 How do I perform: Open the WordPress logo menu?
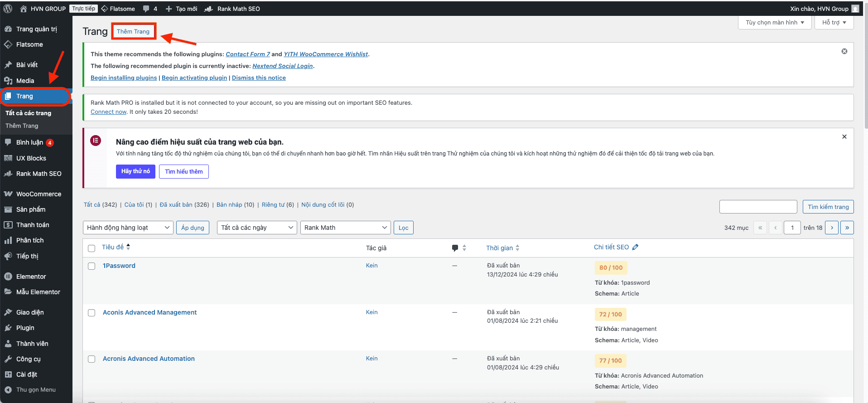pos(8,9)
